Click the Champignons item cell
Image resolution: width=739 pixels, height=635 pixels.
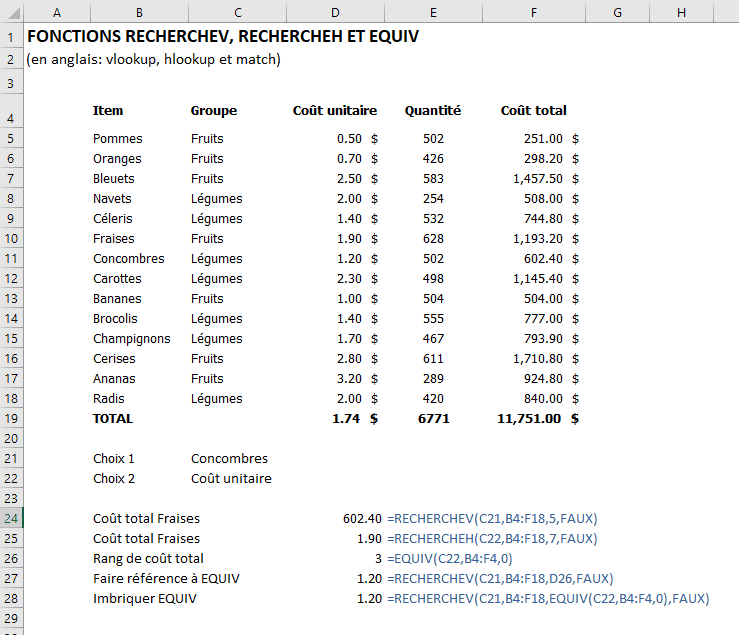pyautogui.click(x=131, y=339)
